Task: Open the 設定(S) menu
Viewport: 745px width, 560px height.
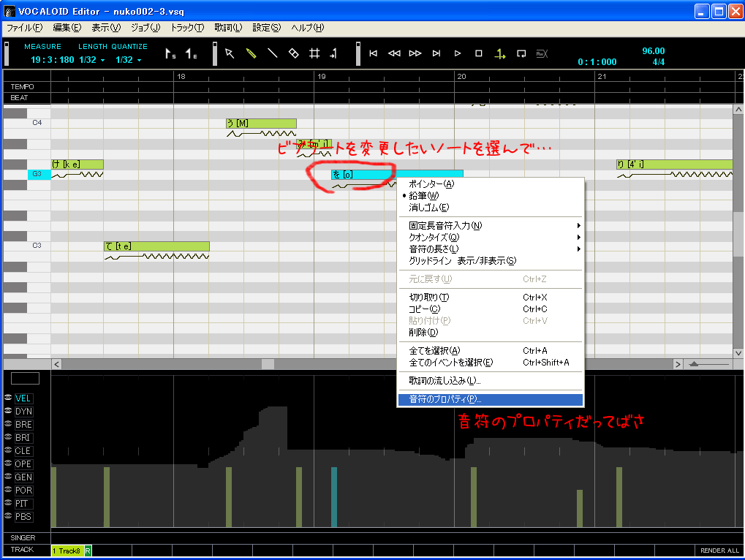Action: (267, 28)
